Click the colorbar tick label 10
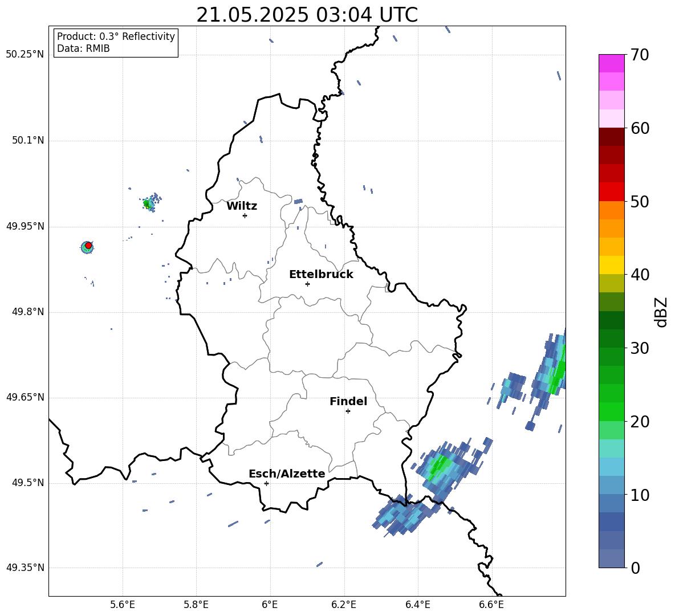675x616 pixels. pyautogui.click(x=640, y=495)
